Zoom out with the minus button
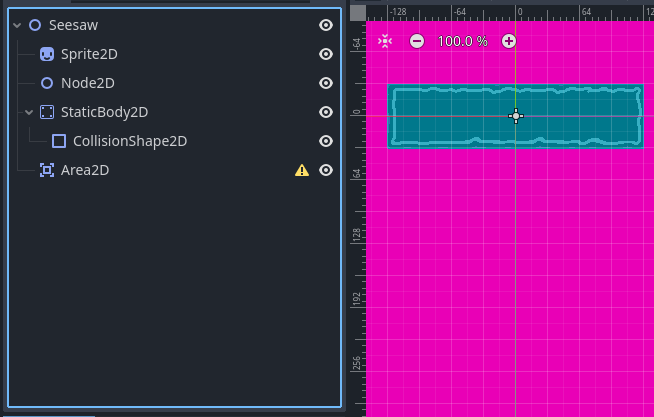This screenshot has width=654, height=417. [x=416, y=41]
